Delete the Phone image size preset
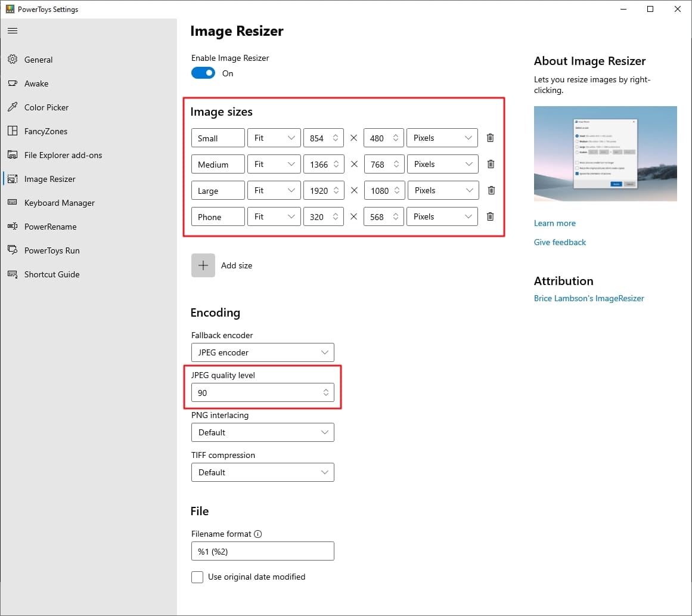 [490, 216]
